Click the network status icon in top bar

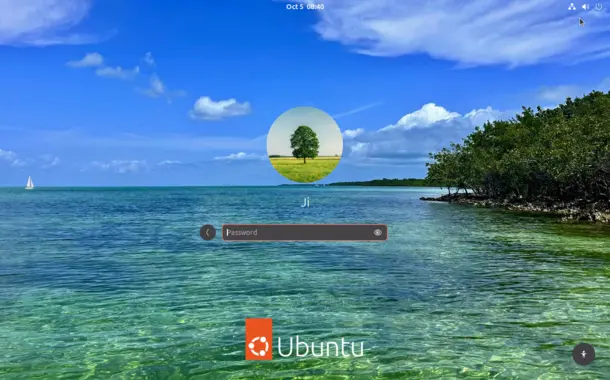pyautogui.click(x=571, y=7)
